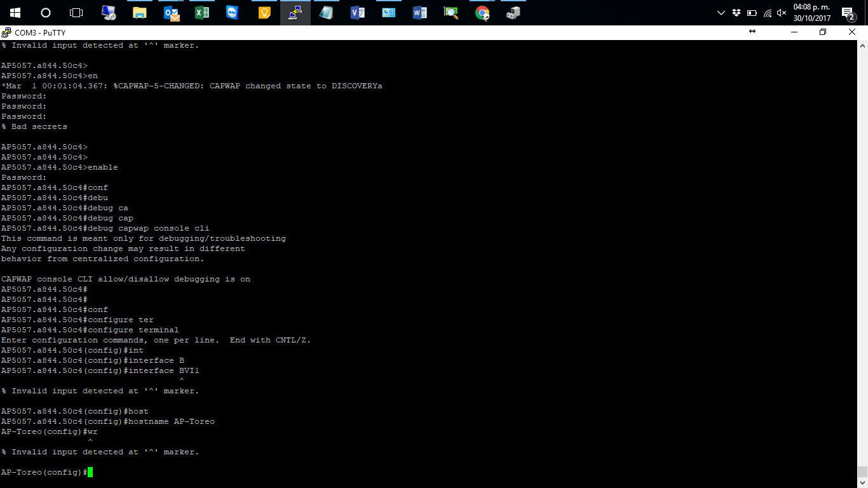
Task: Click the line 'hostname AP-Toreo'
Action: tap(108, 421)
